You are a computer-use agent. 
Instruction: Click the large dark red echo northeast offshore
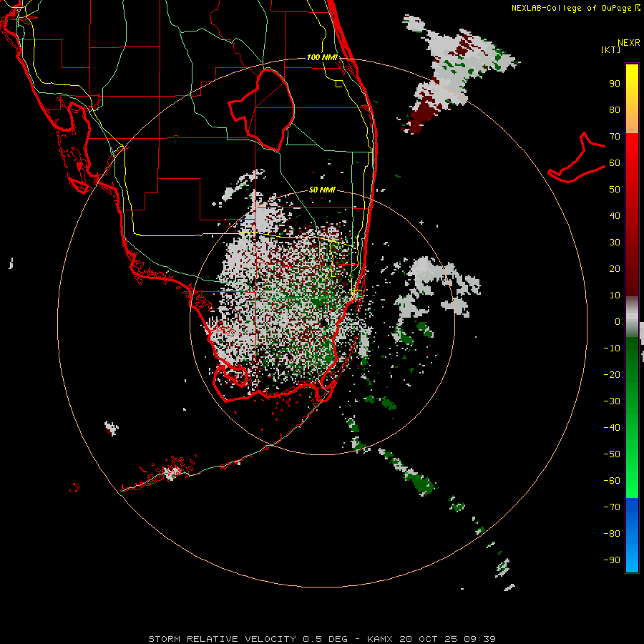click(423, 115)
